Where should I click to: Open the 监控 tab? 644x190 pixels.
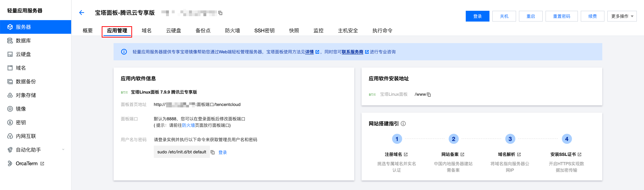tap(319, 31)
